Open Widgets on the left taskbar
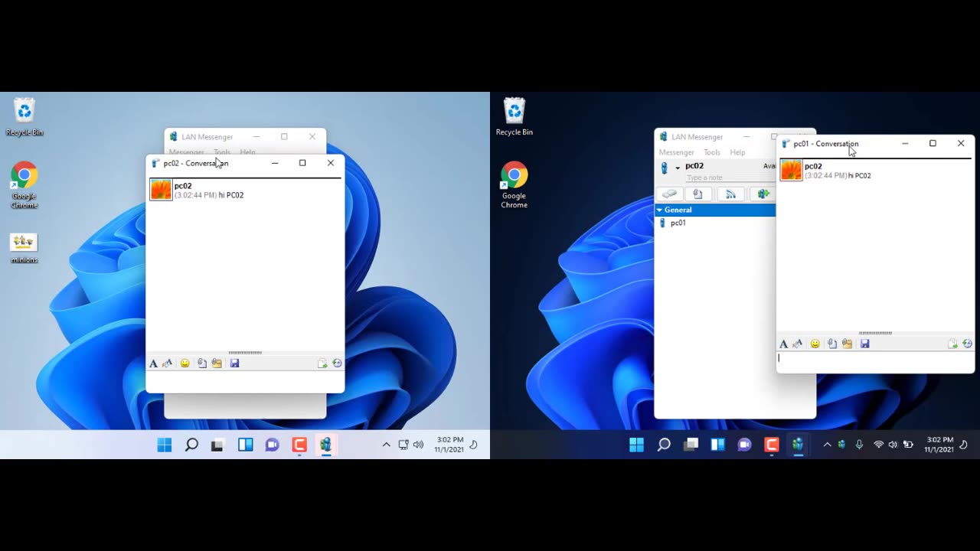Screen dimensions: 980x551 click(245, 445)
